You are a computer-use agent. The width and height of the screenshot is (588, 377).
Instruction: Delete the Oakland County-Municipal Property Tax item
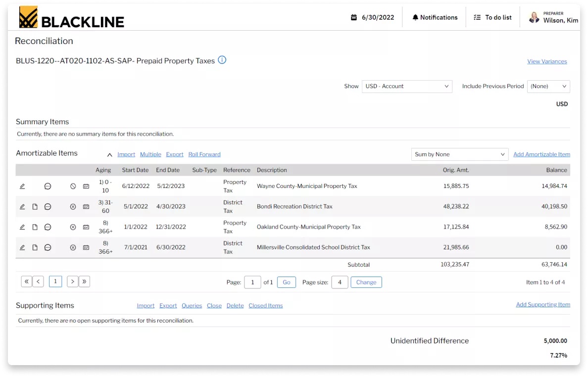73,227
